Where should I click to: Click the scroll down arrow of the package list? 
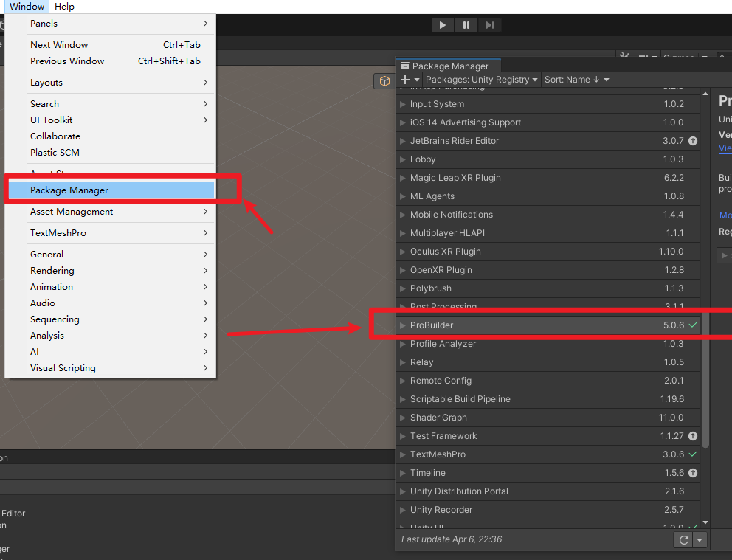tap(705, 522)
